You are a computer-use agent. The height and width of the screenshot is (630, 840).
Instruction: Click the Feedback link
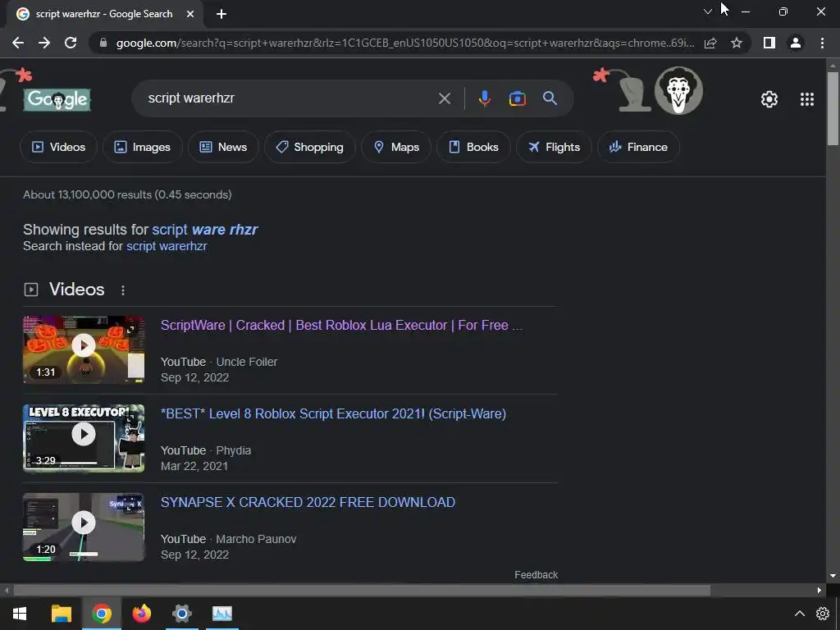pyautogui.click(x=536, y=575)
